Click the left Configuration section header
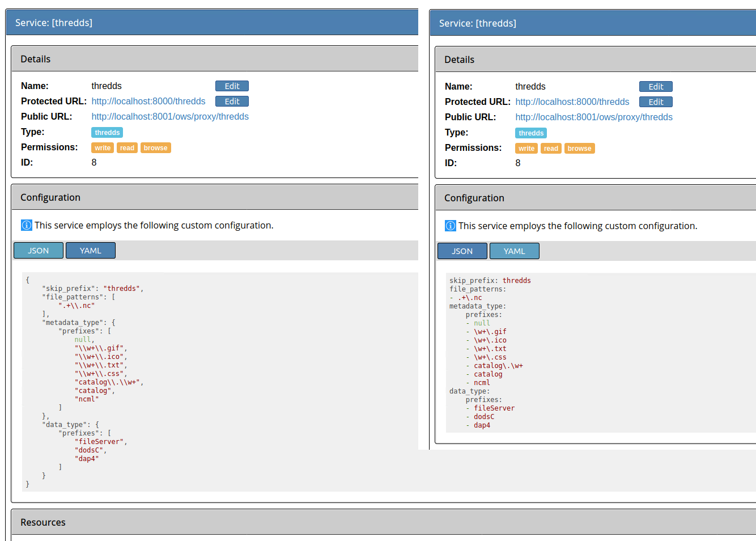 pos(215,197)
